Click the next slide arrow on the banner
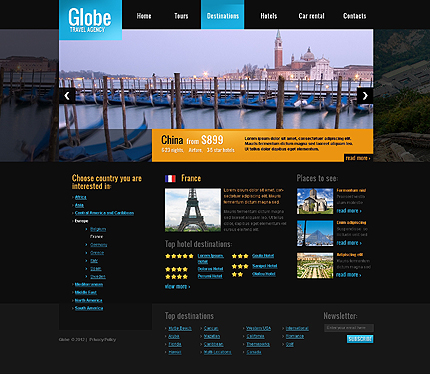 tap(365, 96)
